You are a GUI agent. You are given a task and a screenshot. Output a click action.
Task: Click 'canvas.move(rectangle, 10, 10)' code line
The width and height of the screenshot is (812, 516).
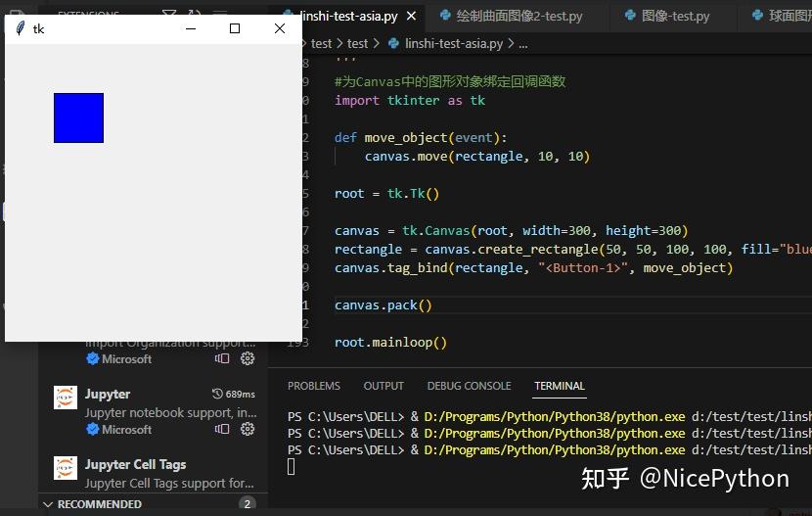477,157
